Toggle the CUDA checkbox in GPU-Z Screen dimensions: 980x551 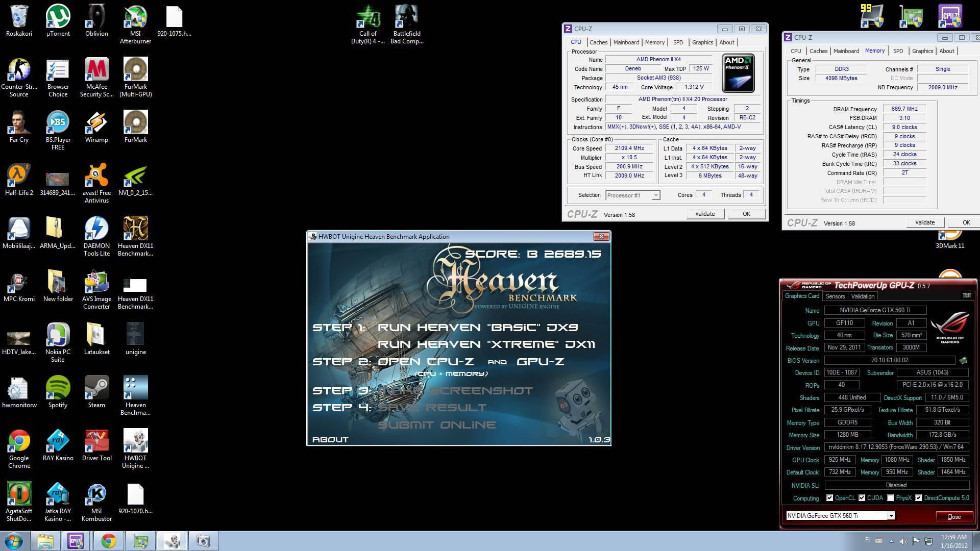862,498
